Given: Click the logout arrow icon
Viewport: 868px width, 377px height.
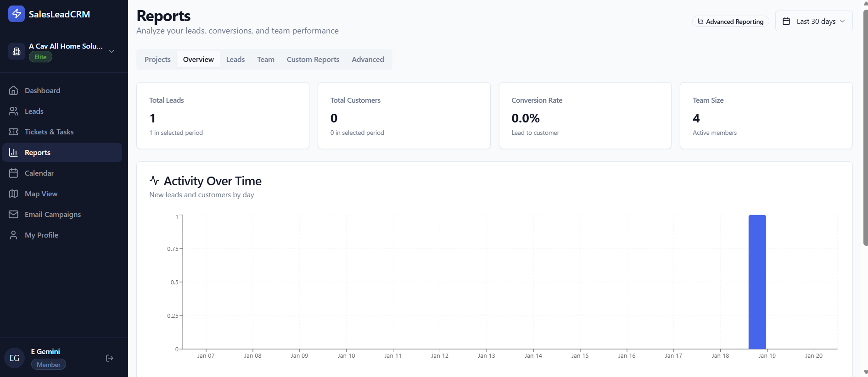Looking at the screenshot, I should (x=110, y=358).
